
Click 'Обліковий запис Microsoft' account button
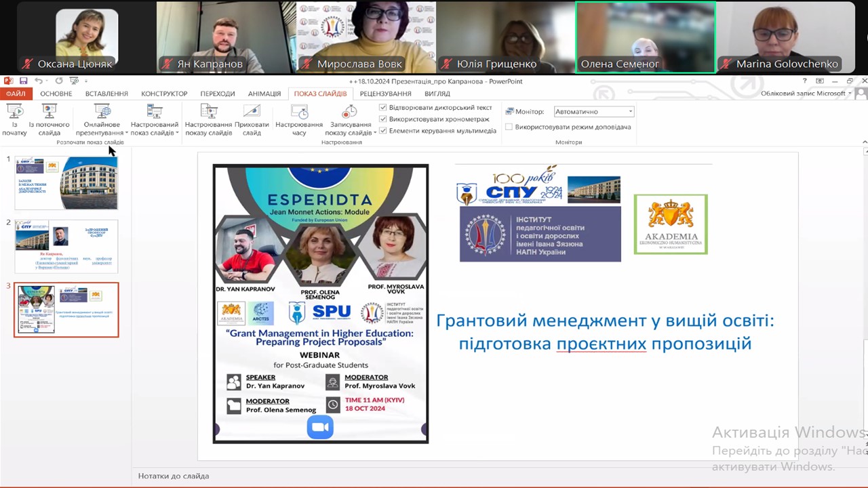(805, 94)
